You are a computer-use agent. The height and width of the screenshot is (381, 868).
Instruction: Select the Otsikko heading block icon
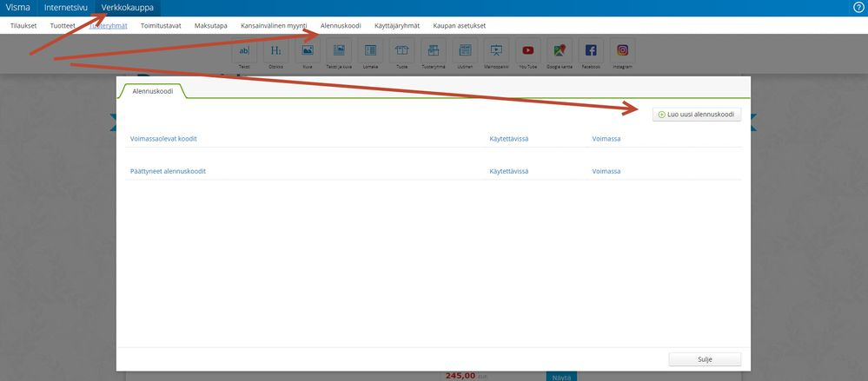click(x=275, y=50)
